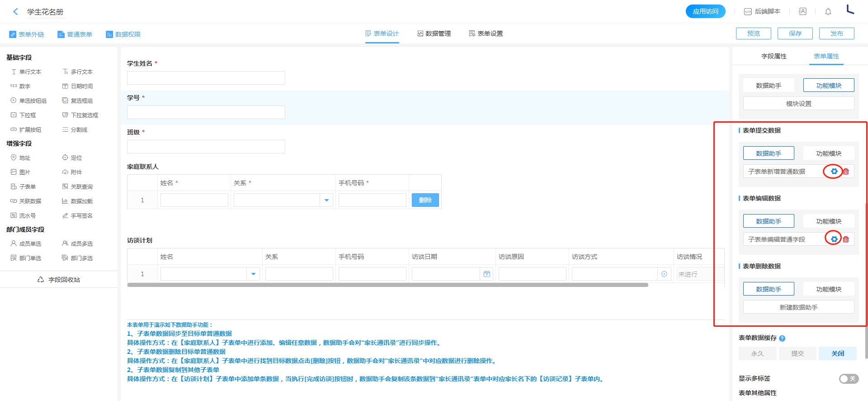Choose 永久 cache option
This screenshot has height=401, width=868.
[x=757, y=353]
